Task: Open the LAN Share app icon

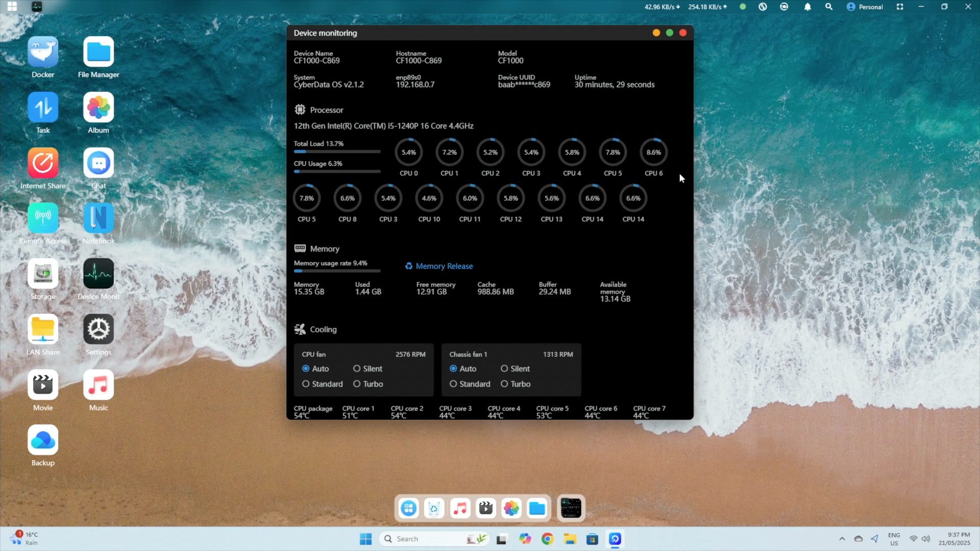Action: tap(43, 330)
